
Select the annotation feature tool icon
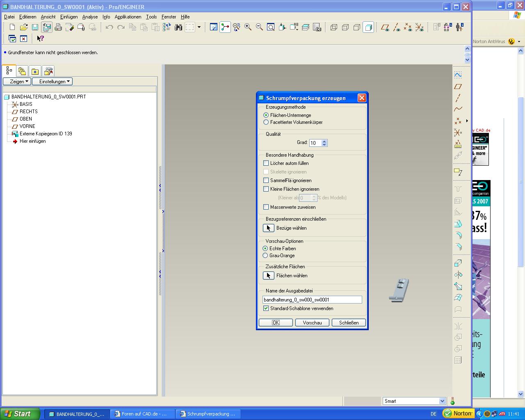tap(458, 172)
